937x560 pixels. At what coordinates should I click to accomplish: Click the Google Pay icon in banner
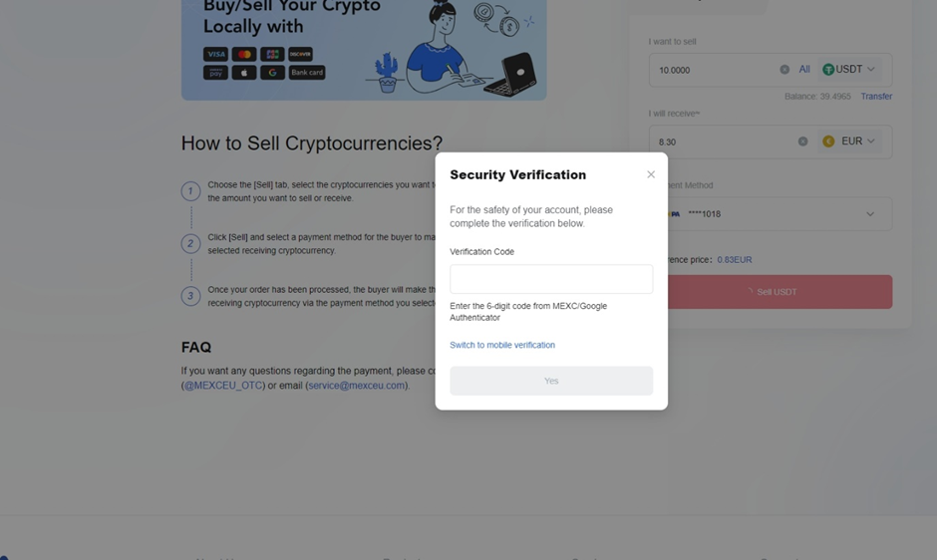(272, 73)
